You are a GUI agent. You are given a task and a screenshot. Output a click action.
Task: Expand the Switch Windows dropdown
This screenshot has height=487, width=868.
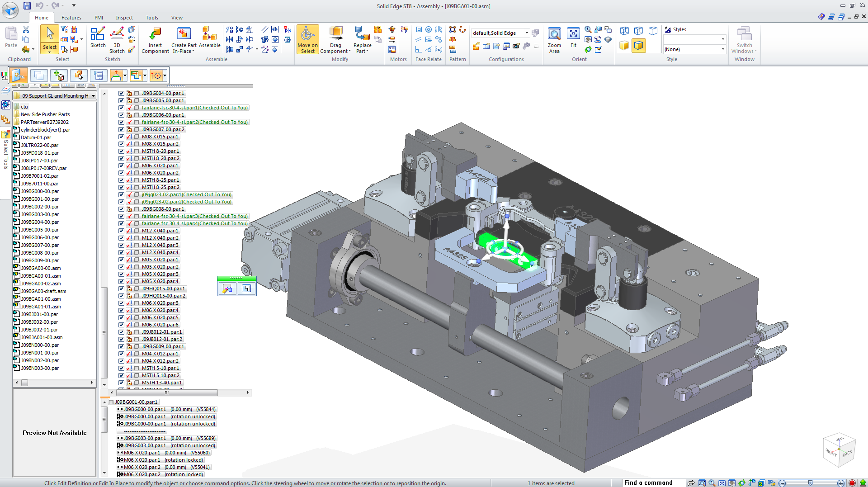(x=755, y=51)
